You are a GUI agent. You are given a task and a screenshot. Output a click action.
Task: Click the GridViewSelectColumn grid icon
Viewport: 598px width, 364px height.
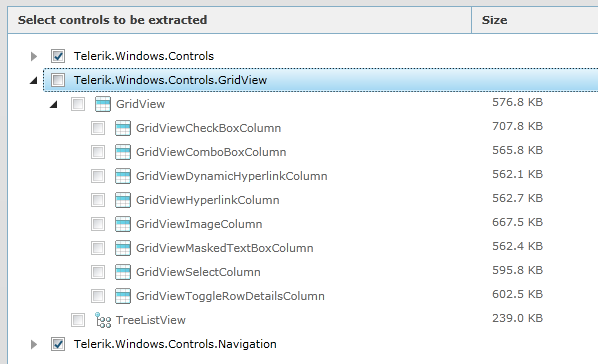tap(123, 272)
